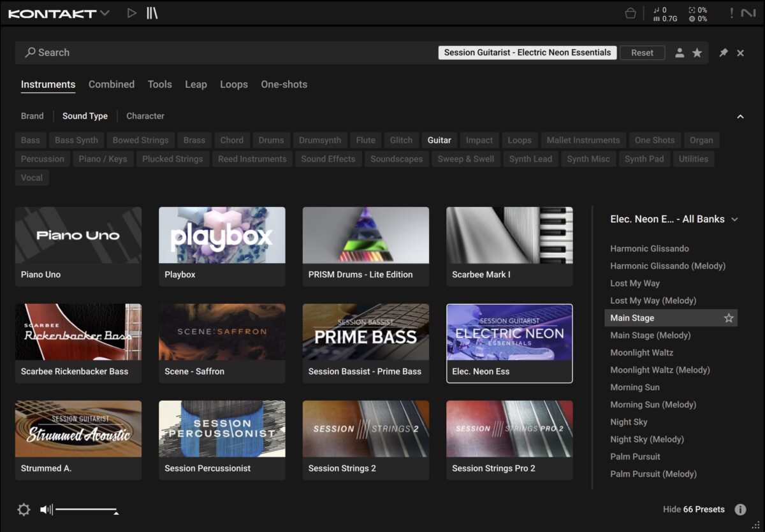Open settings gear at bottom left
This screenshot has height=532, width=765.
pyautogui.click(x=24, y=510)
